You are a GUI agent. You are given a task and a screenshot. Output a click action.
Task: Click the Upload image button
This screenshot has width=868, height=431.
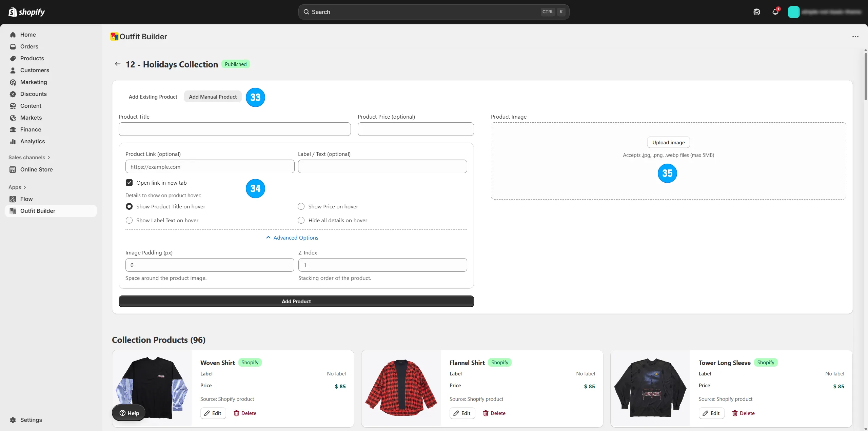pos(668,142)
